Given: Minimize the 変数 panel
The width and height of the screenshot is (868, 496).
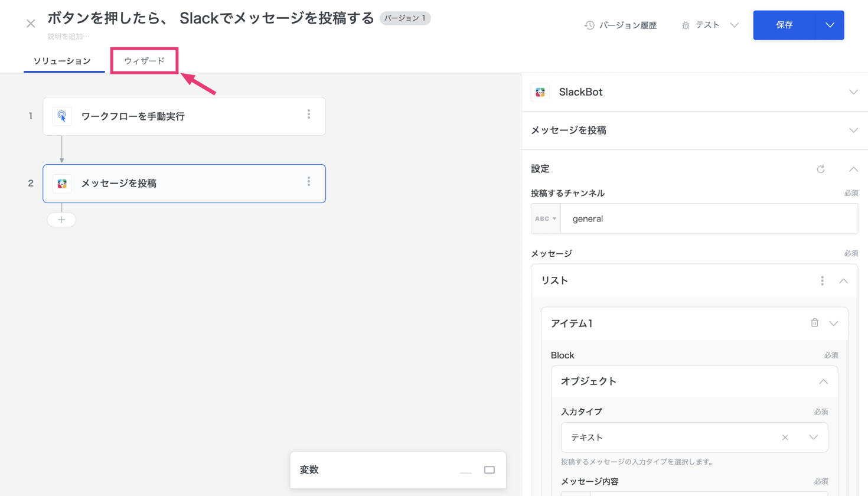Looking at the screenshot, I should tap(466, 472).
